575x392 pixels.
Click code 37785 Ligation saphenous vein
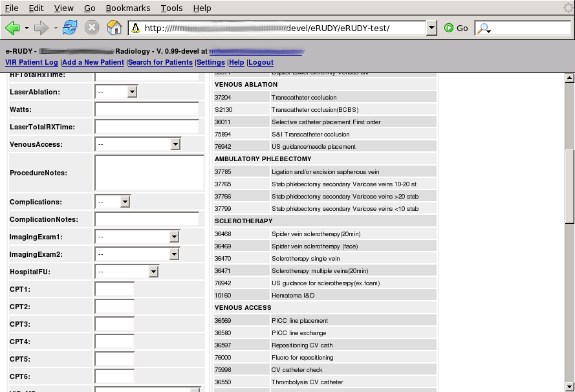pyautogui.click(x=325, y=171)
